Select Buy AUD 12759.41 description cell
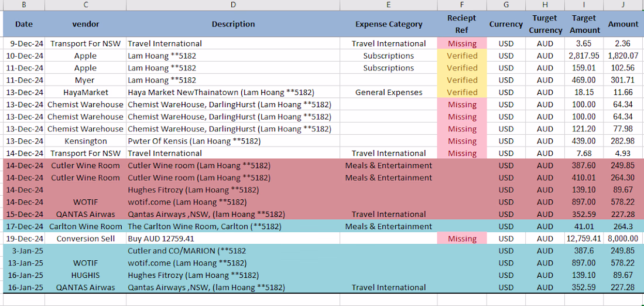Screen dimensions: 644x306 [233, 239]
